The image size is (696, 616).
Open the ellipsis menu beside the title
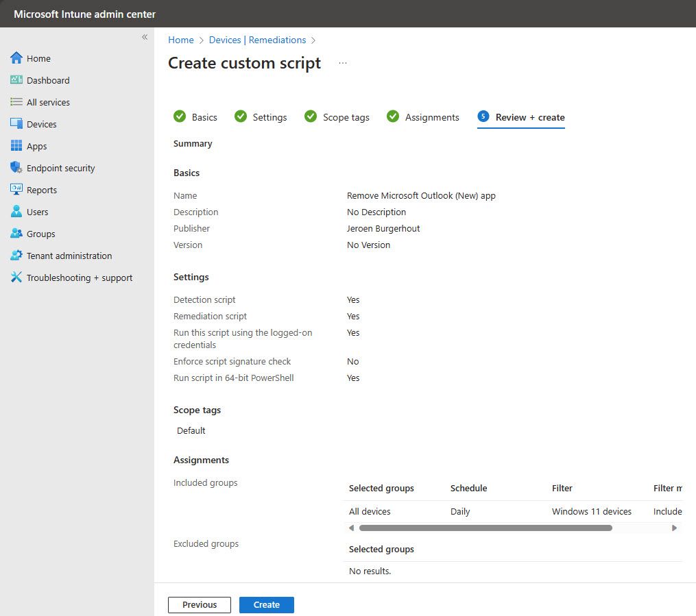[343, 63]
